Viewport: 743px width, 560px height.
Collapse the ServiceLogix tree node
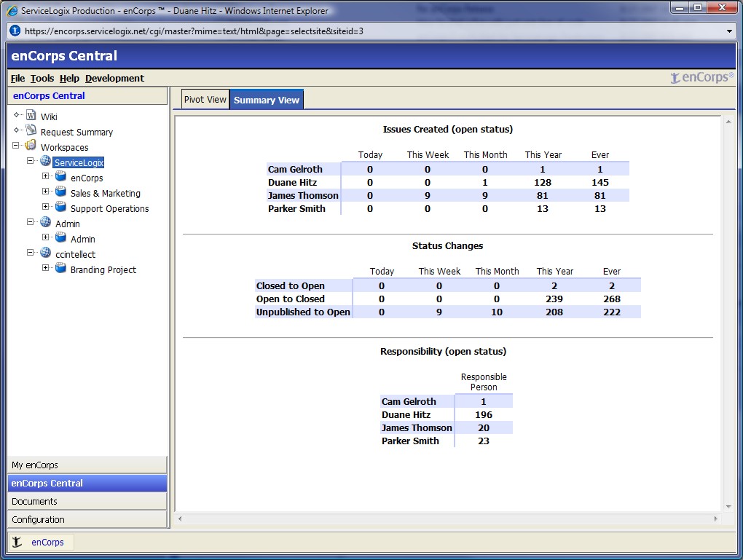click(31, 161)
